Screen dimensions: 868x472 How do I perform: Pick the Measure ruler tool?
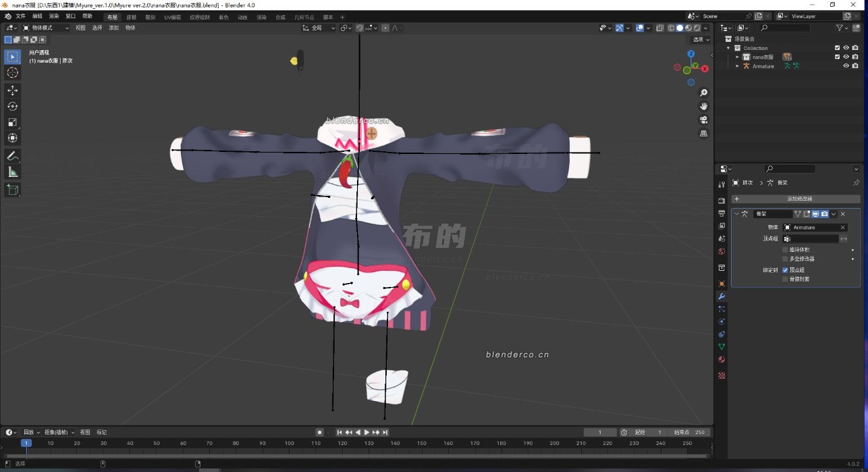coord(12,172)
